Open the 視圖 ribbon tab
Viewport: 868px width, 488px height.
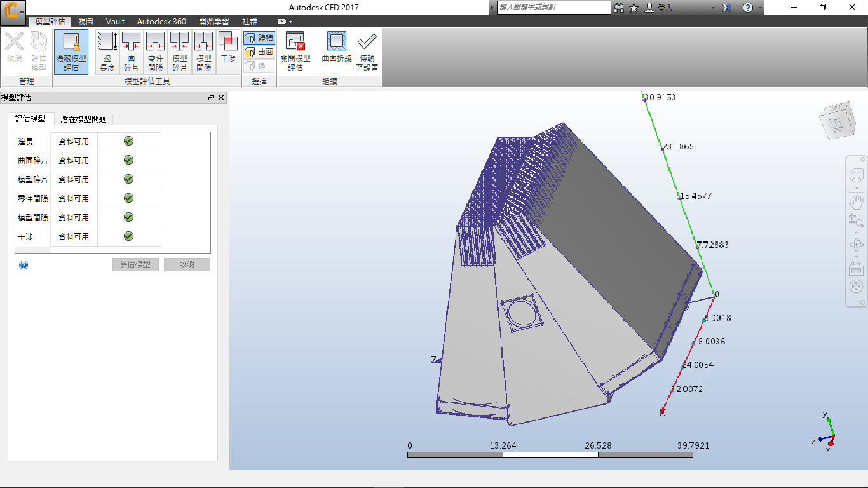(x=86, y=21)
